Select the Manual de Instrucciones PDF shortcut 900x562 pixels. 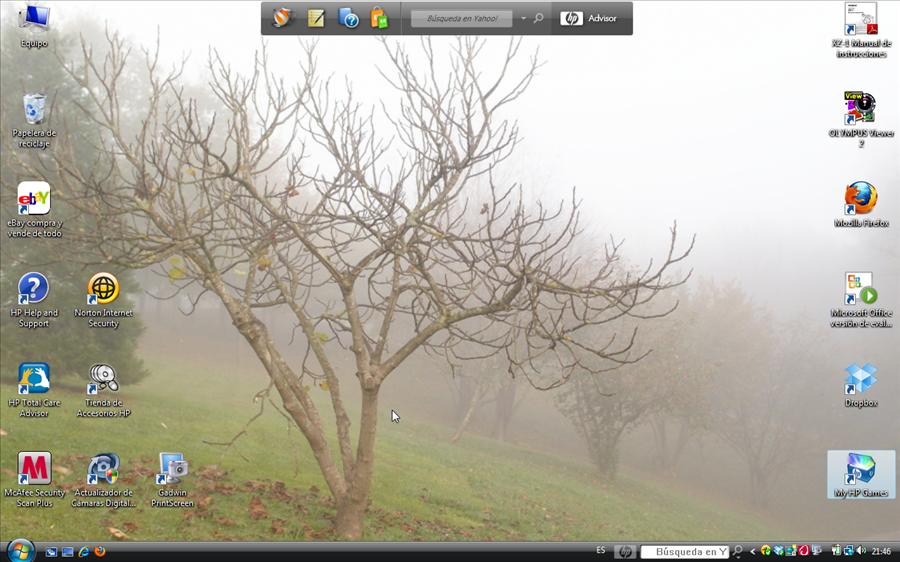point(861,30)
